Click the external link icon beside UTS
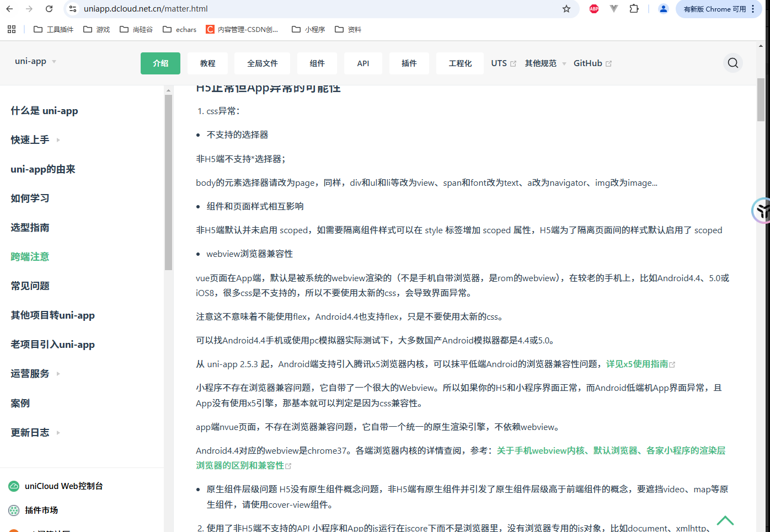 pyautogui.click(x=513, y=63)
